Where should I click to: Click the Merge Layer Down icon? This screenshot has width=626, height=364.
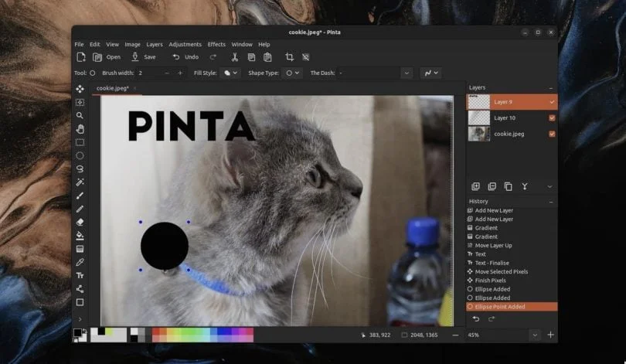point(525,186)
